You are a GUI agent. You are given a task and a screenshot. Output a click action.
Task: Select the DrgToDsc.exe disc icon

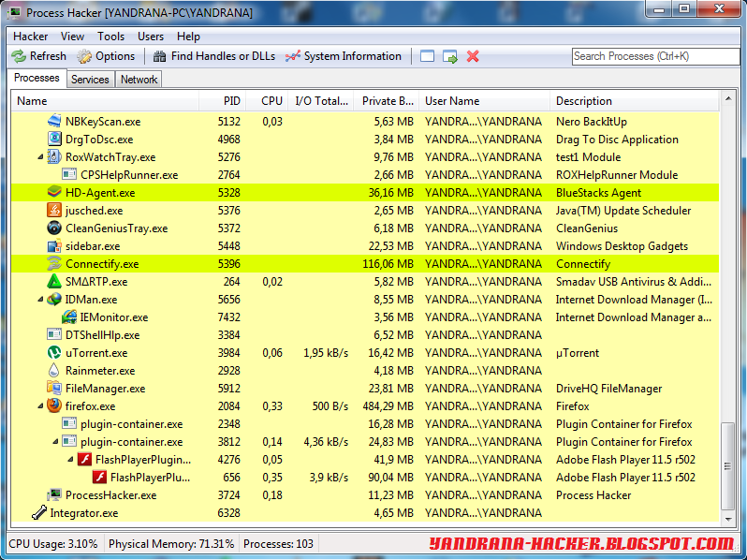pos(54,139)
